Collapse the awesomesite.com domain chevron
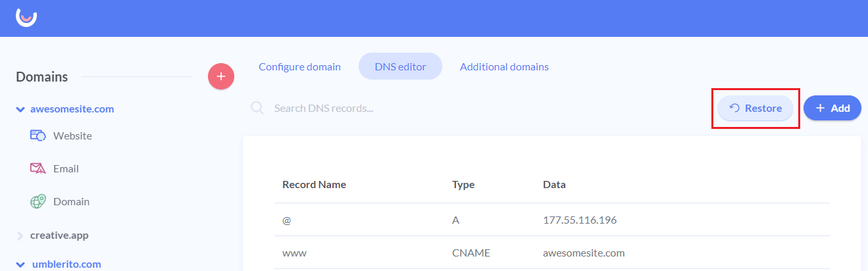This screenshot has height=271, width=868. (x=20, y=109)
